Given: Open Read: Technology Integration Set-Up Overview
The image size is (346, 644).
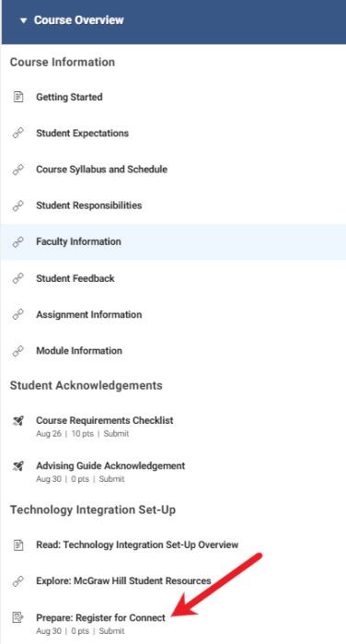Looking at the screenshot, I should (137, 545).
